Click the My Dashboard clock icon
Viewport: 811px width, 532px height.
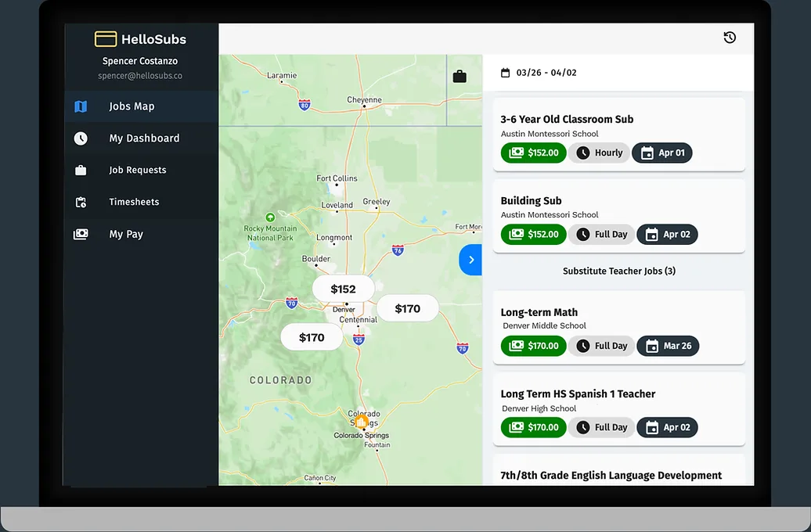(81, 138)
